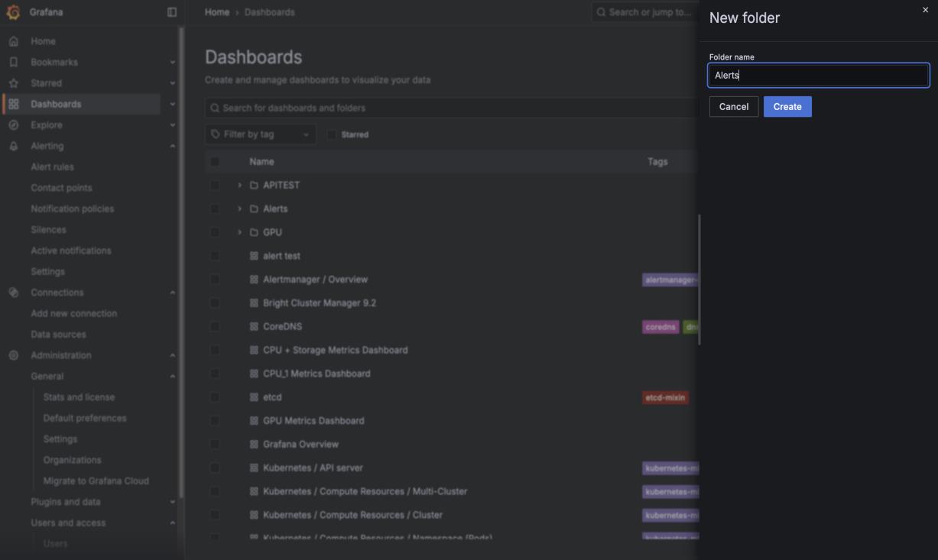
Task: Open the Alertmanager / Overview dashboard
Action: (315, 280)
